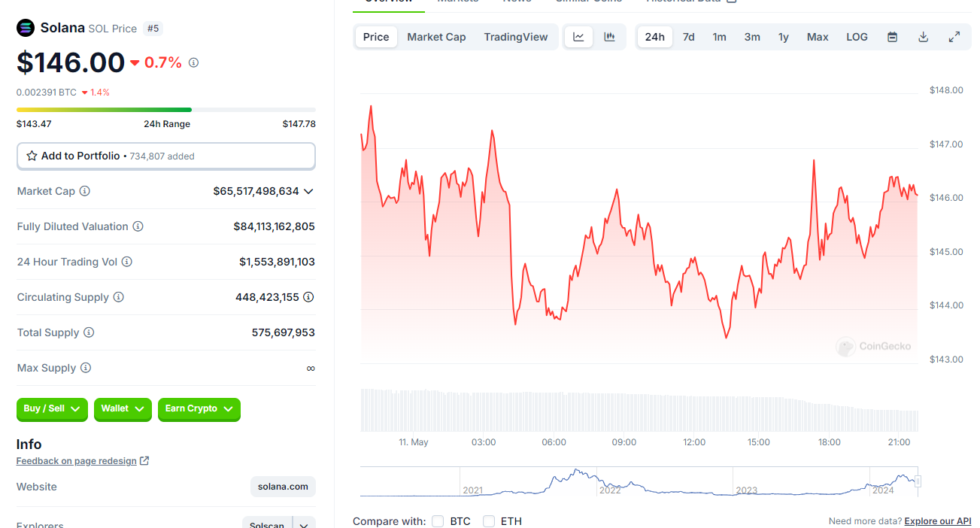Tick the BTC compare checkbox
Screen dimensions: 980x528
click(x=438, y=521)
